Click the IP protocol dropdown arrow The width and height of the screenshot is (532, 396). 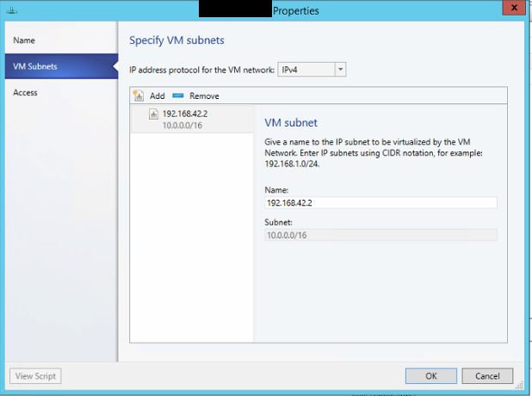click(340, 70)
